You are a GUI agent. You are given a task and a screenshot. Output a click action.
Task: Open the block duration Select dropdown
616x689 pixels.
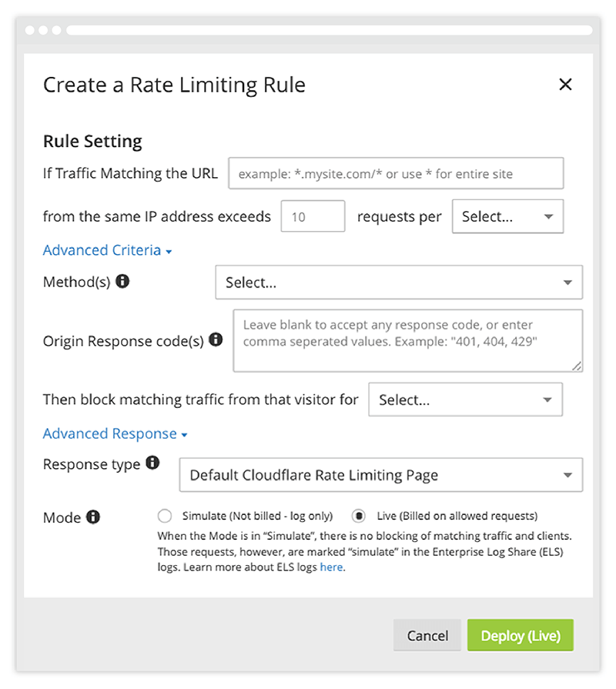coord(465,400)
